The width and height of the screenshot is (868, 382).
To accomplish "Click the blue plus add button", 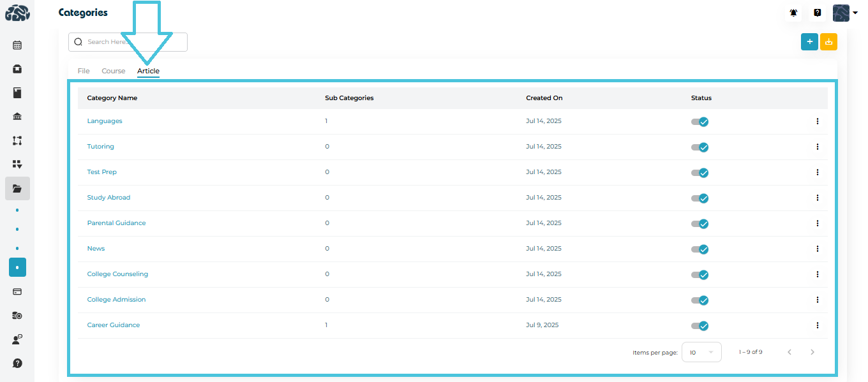I will 809,41.
